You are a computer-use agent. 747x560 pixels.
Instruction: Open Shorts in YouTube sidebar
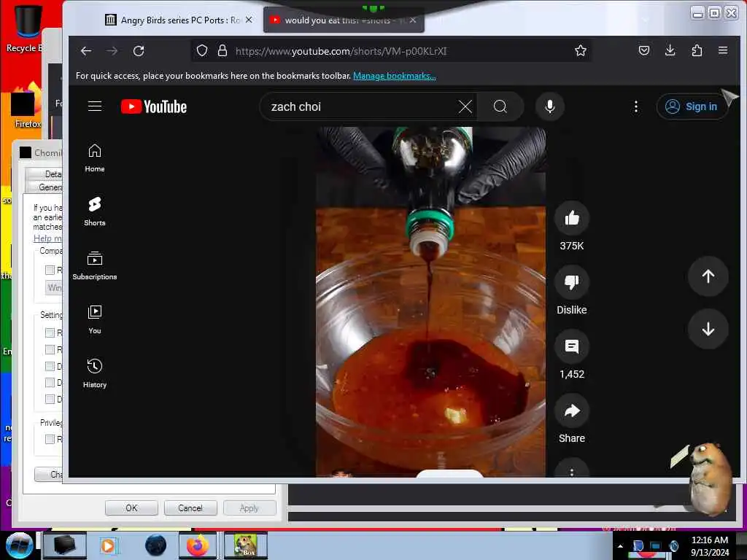[x=95, y=212]
